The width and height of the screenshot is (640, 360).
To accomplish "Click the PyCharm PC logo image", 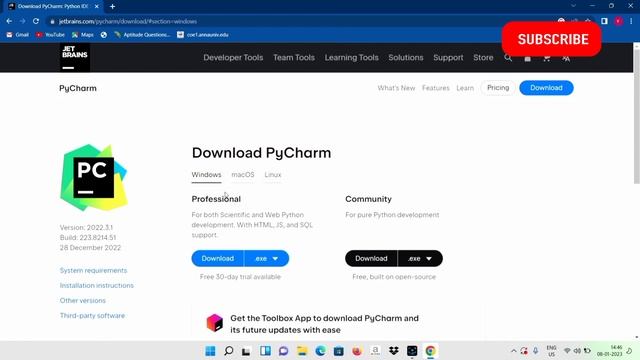I will [x=94, y=178].
